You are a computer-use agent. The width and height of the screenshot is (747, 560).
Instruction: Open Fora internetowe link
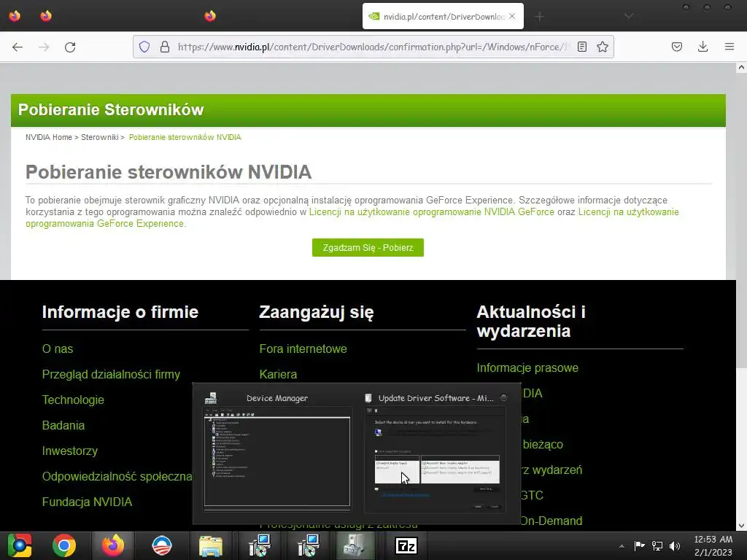tap(303, 349)
